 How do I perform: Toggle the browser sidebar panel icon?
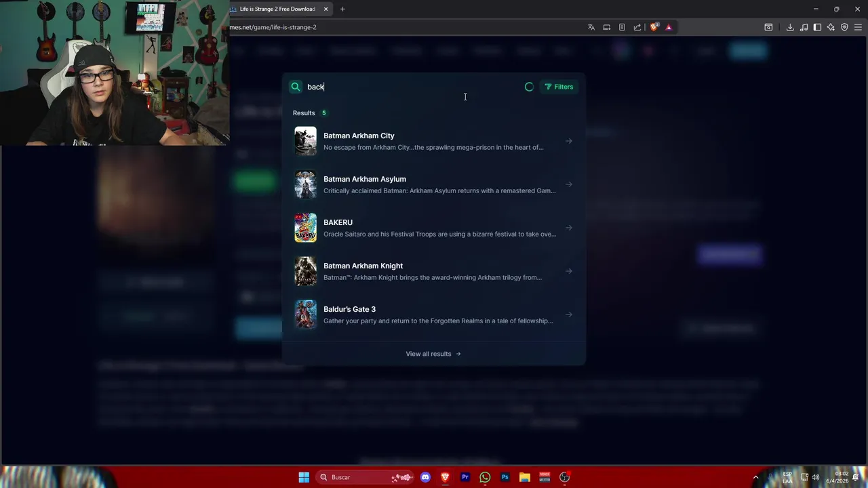pyautogui.click(x=817, y=27)
